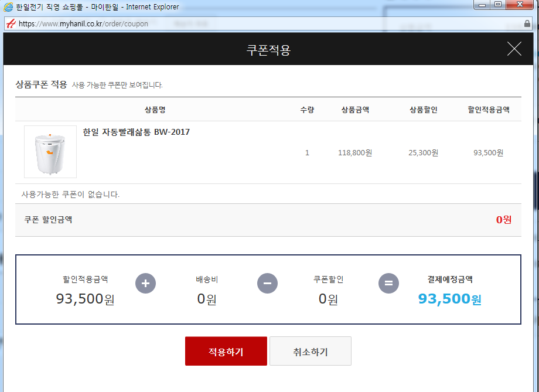This screenshot has height=392, width=539.
Task: Click the padlock security icon in address bar
Action: 527,23
